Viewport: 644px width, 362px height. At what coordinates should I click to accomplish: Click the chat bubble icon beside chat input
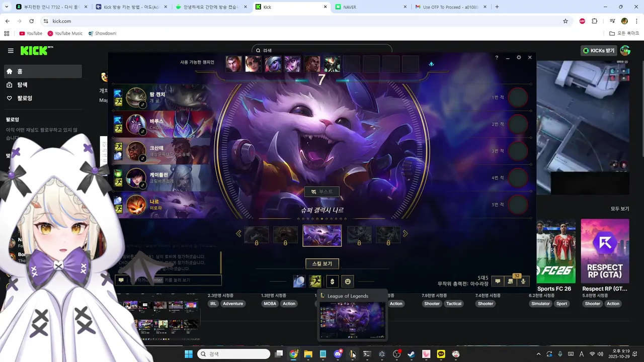[x=121, y=280]
